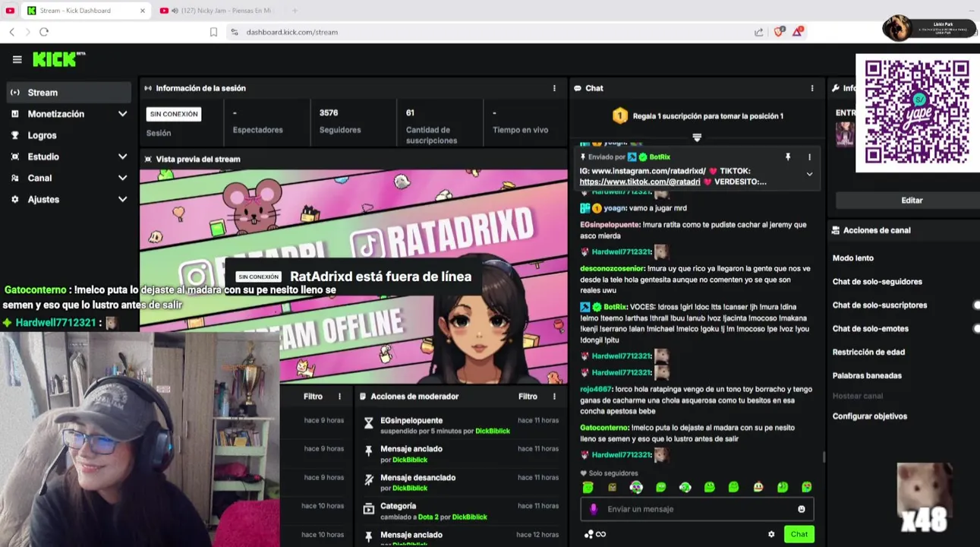Open Restricción de edad setting
Screen dimensions: 980x547
pos(868,353)
